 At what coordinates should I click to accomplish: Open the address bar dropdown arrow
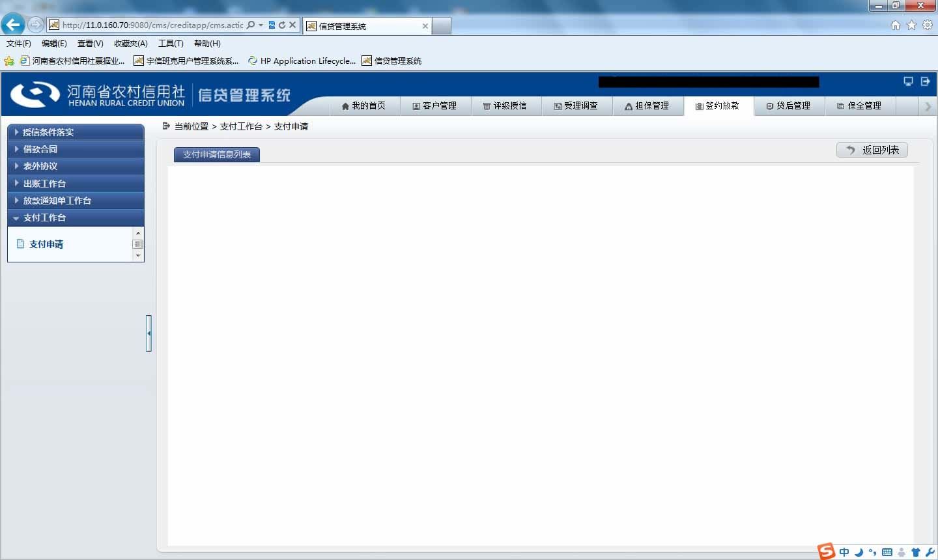(261, 25)
